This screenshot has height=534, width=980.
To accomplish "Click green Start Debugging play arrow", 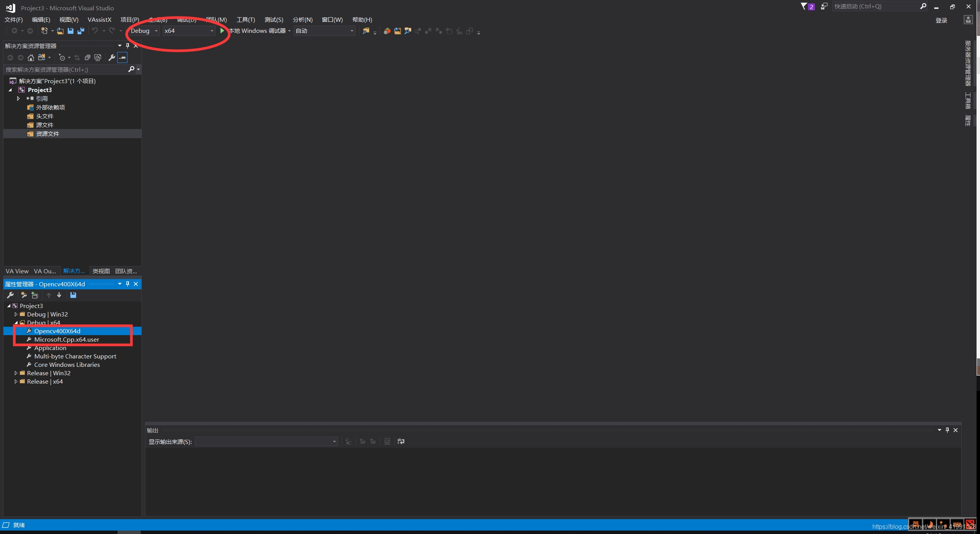I will tap(222, 31).
